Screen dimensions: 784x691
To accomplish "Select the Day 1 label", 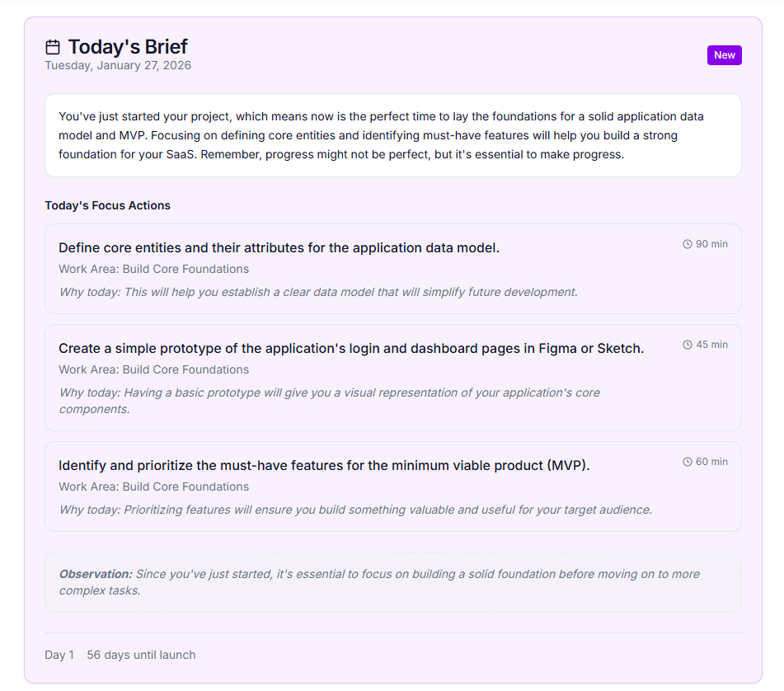I will [59, 654].
